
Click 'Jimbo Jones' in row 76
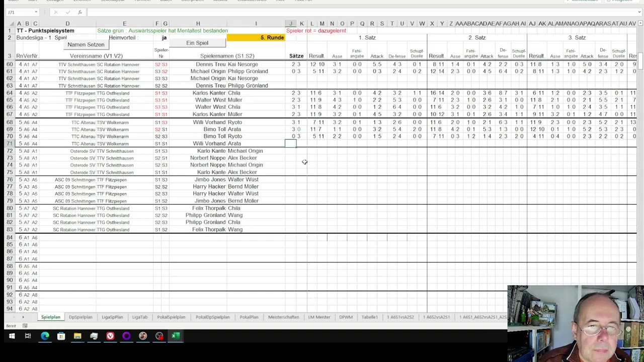[210, 179]
